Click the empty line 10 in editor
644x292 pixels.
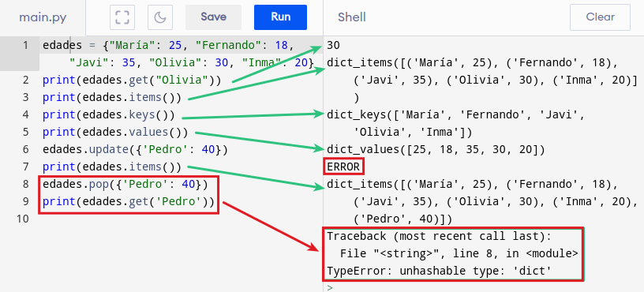181,219
